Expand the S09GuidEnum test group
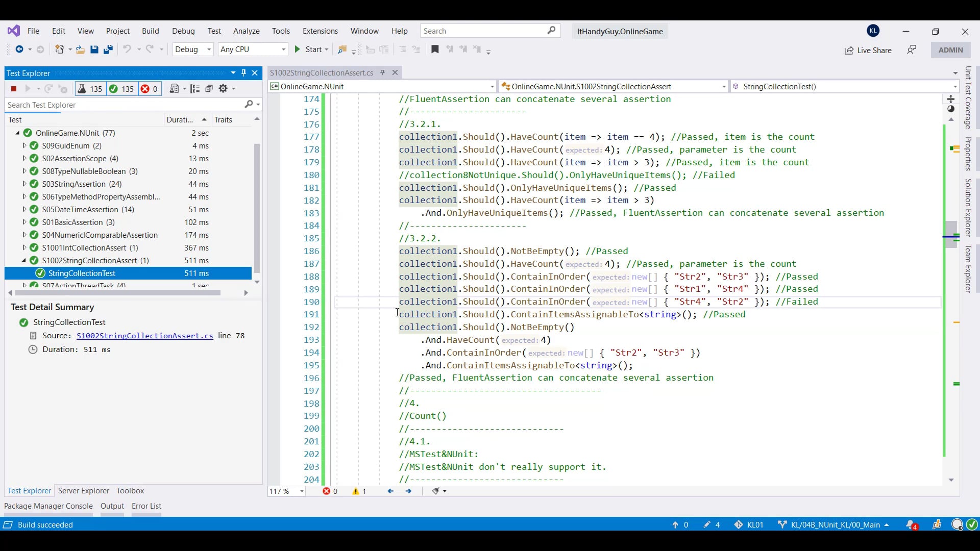Viewport: 980px width, 551px height. (24, 146)
